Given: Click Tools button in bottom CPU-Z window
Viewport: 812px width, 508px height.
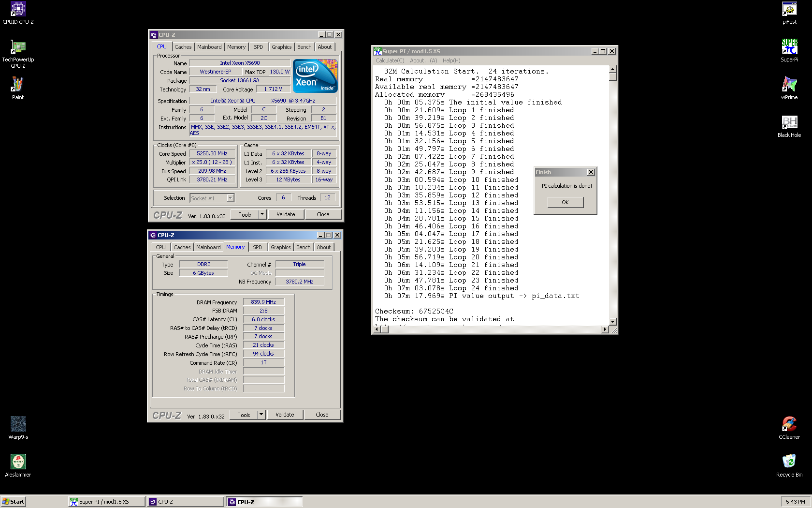Looking at the screenshot, I should pos(244,415).
